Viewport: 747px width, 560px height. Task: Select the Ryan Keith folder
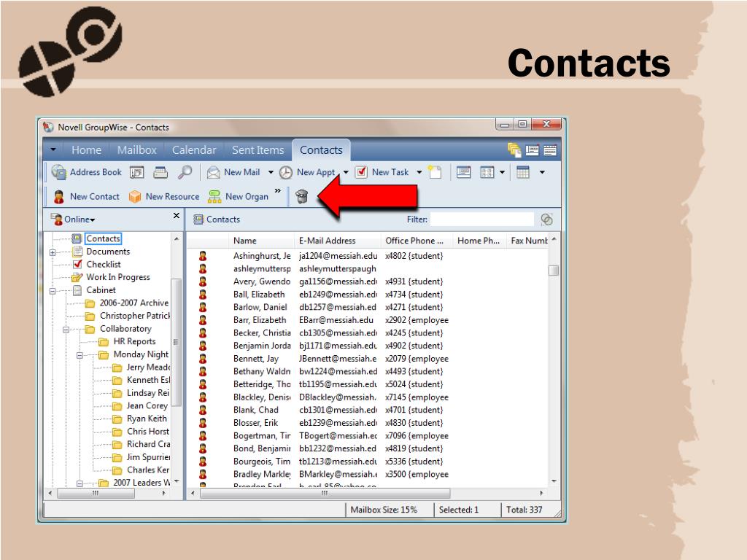pos(147,419)
